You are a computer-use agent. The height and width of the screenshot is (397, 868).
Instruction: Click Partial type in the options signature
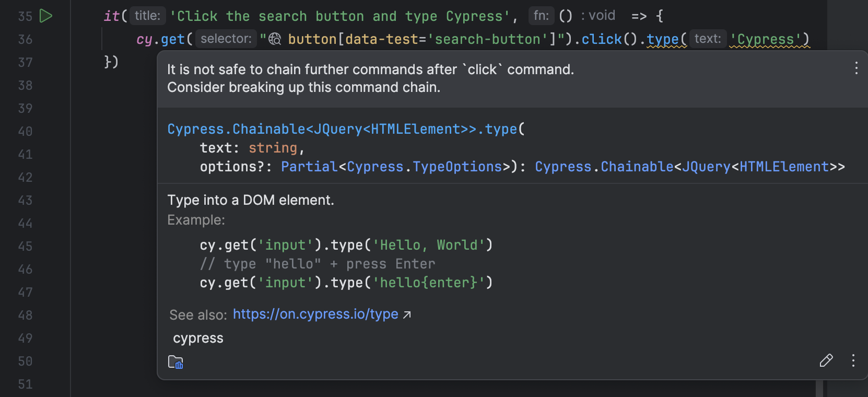[309, 167]
